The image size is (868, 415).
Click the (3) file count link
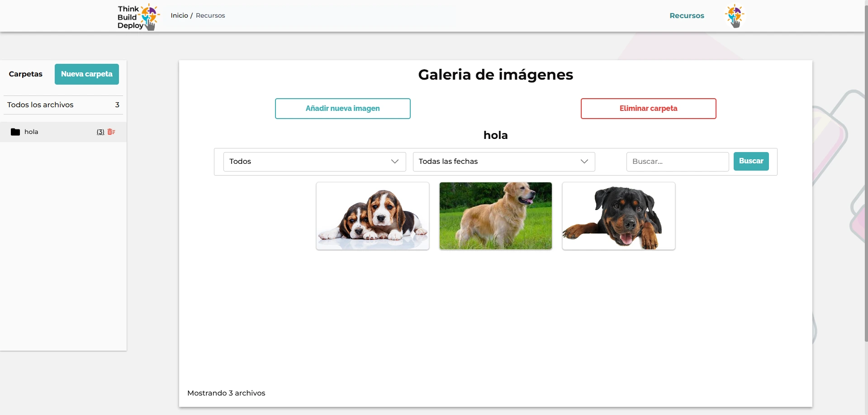pyautogui.click(x=100, y=132)
